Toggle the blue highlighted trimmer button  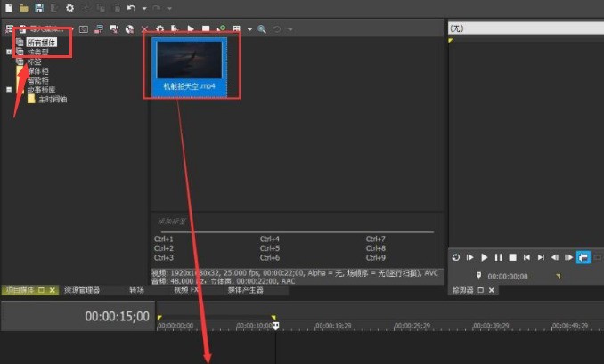(584, 257)
